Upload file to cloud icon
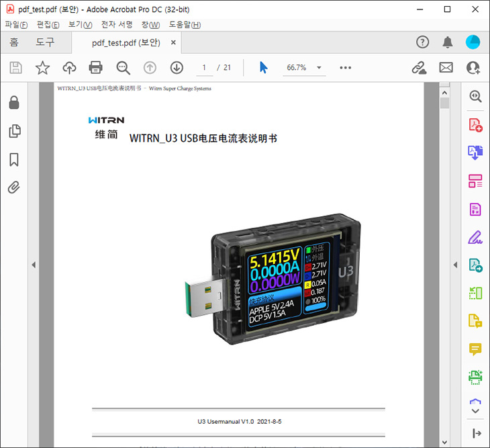Viewport: 490px width, 448px height. (x=69, y=68)
